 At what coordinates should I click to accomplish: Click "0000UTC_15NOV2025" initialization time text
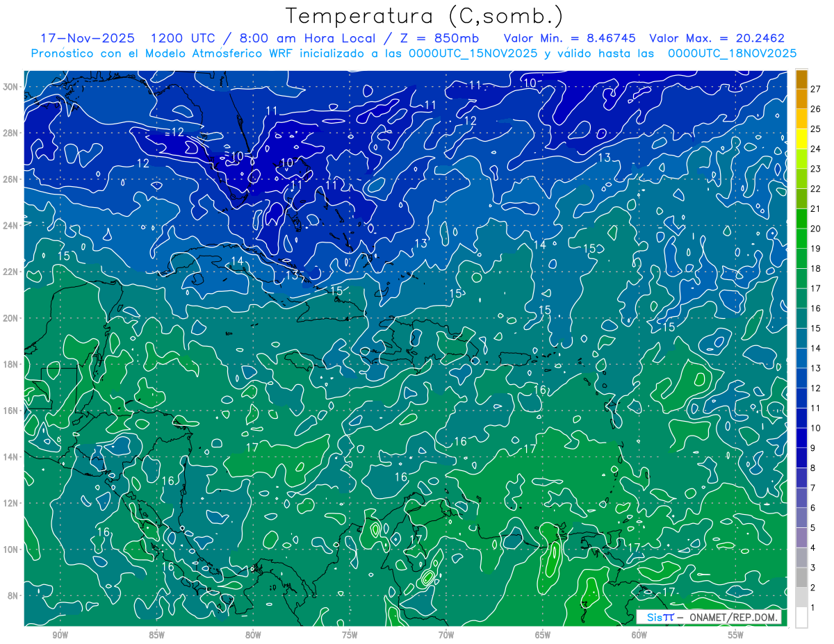[x=473, y=53]
